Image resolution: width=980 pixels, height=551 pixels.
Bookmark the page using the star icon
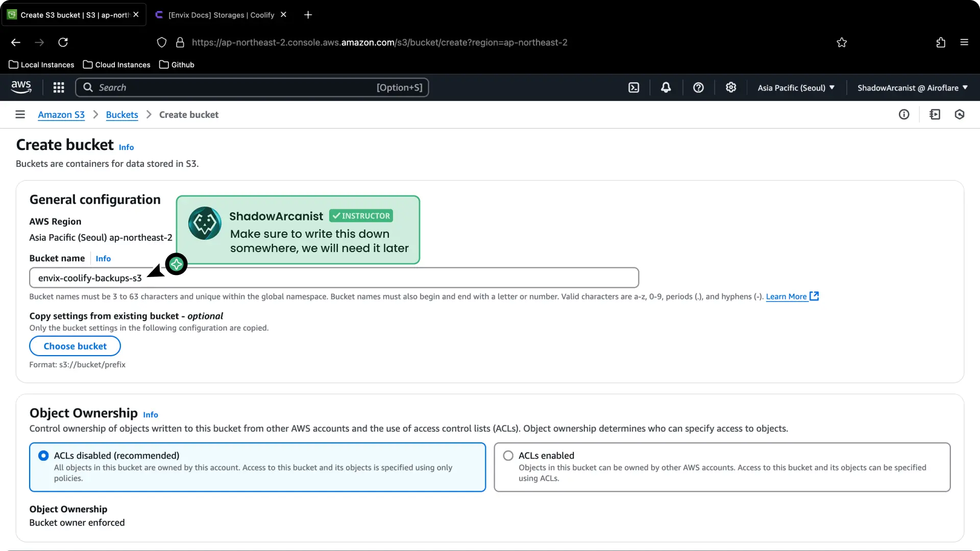842,42
